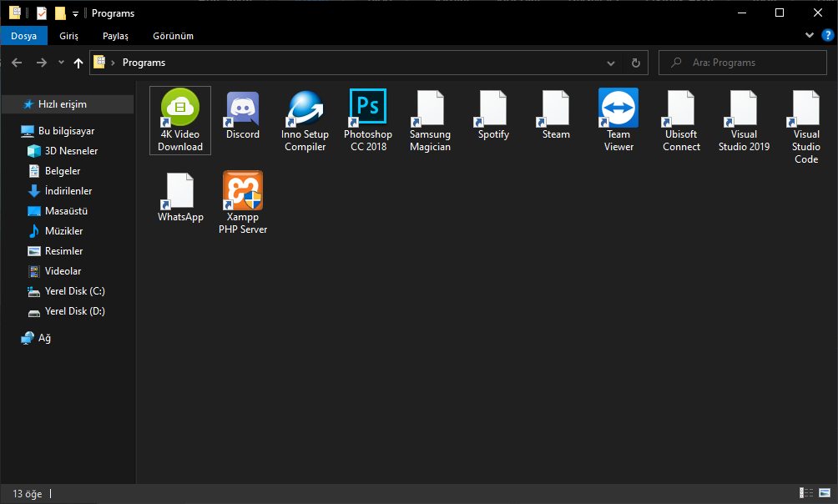
Task: Select the Ubisoft Connect shortcut
Action: 681,121
